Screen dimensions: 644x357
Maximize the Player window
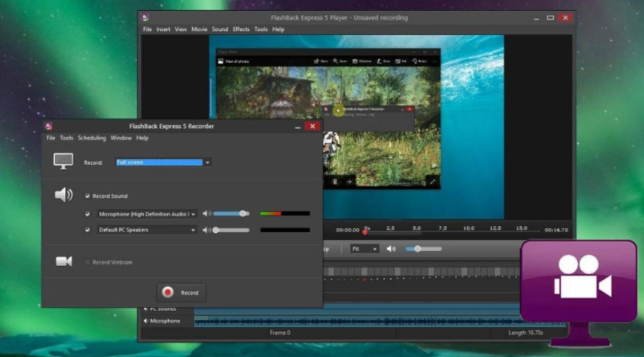(551, 18)
